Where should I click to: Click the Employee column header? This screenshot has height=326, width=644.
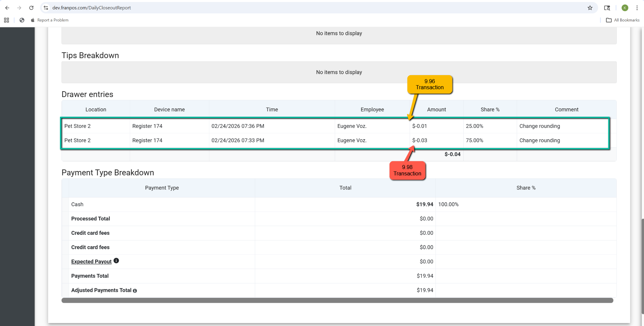(x=372, y=109)
